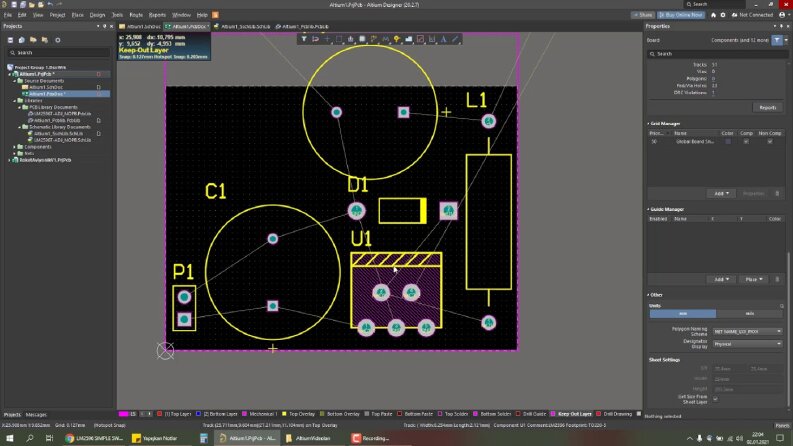The width and height of the screenshot is (793, 446).
Task: Toggle the Top Overlay color box in the layer bar
Action: click(x=284, y=414)
